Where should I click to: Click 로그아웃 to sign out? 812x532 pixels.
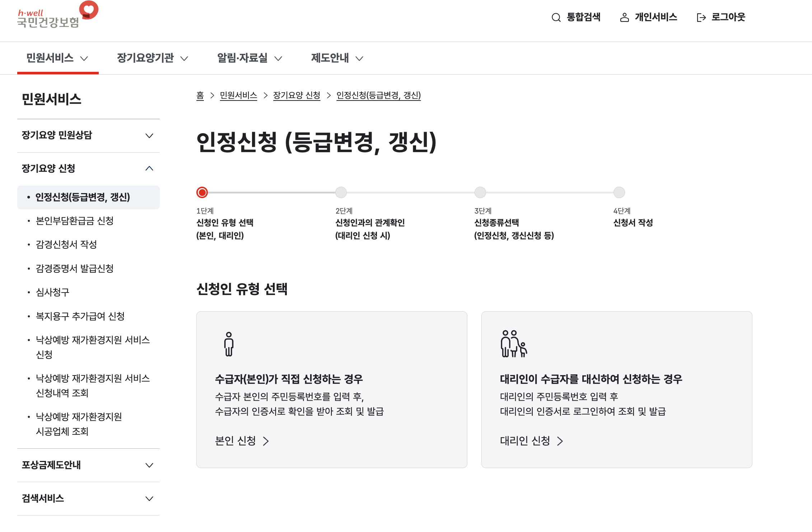click(x=721, y=17)
